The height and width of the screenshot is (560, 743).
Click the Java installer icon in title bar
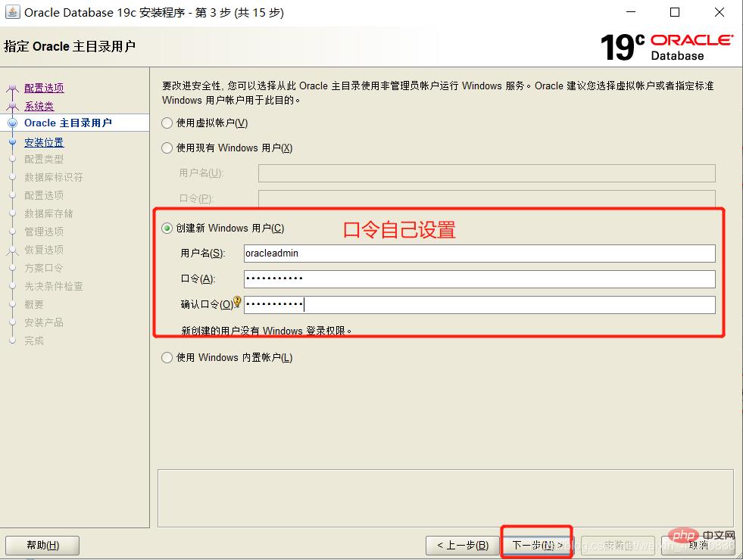pyautogui.click(x=13, y=12)
